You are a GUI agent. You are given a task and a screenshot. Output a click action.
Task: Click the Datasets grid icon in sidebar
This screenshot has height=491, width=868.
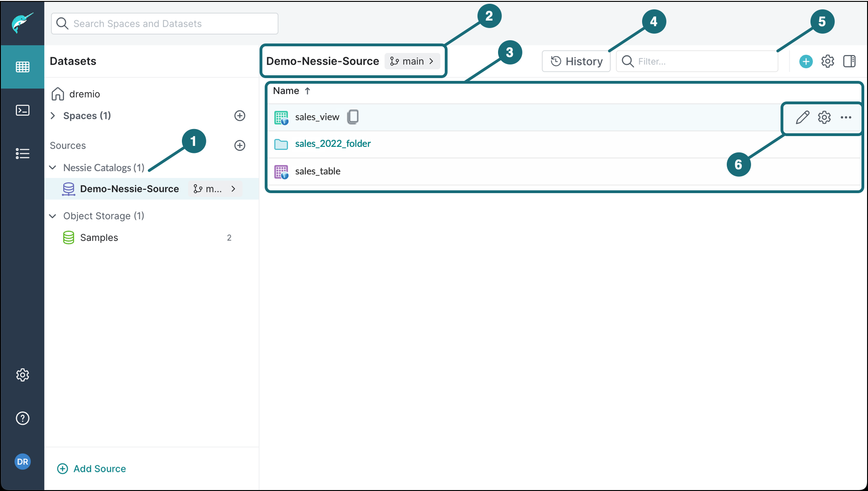click(x=22, y=67)
